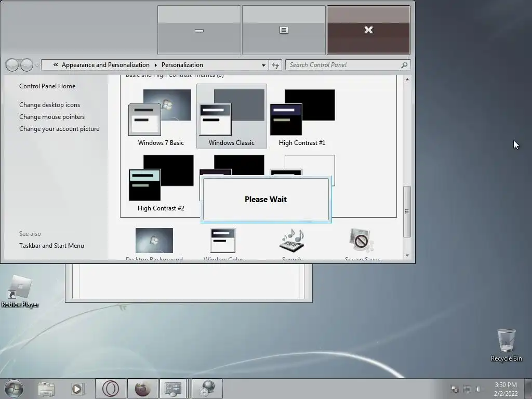Screen dimensions: 532x399
Task: Click the Control Panel taskbar icon
Action: [173, 389]
